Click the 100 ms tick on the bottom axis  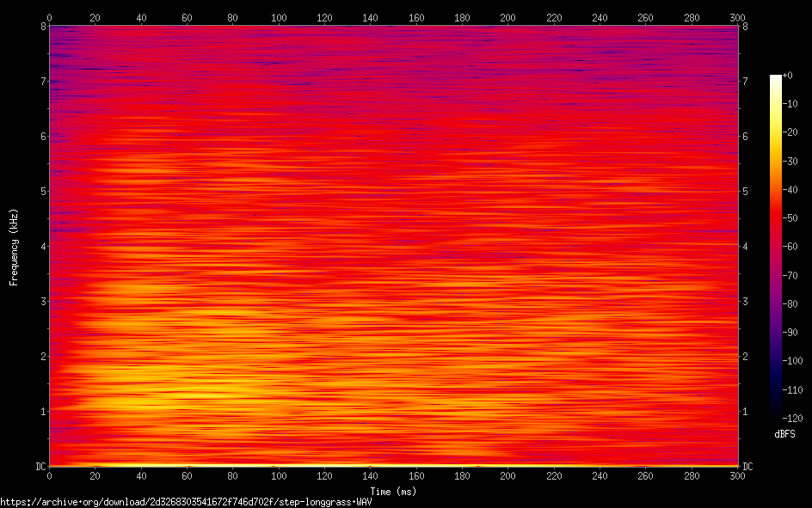tap(279, 475)
